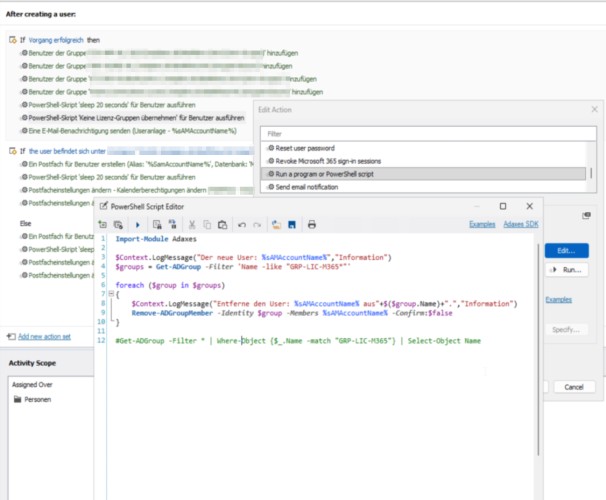Image resolution: width=606 pixels, height=500 pixels.
Task: Save the script with the floppy disk icon
Action: point(292,224)
